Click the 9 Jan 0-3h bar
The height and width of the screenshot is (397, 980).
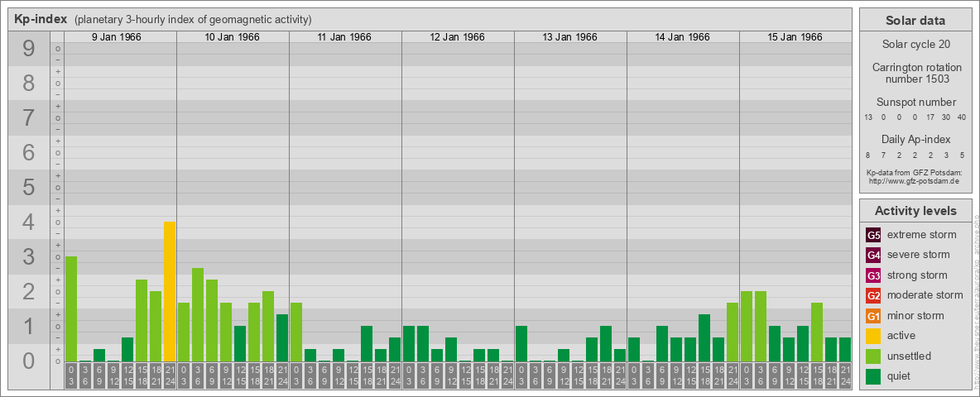(71, 309)
